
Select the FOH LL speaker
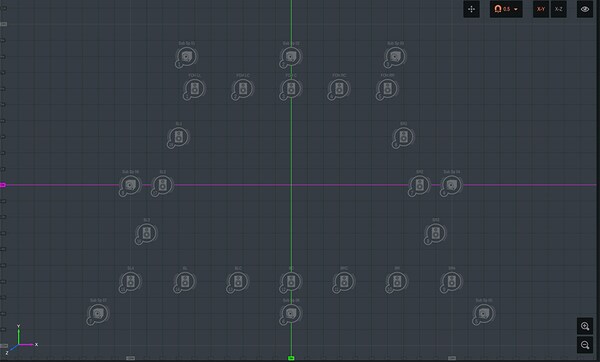point(194,89)
